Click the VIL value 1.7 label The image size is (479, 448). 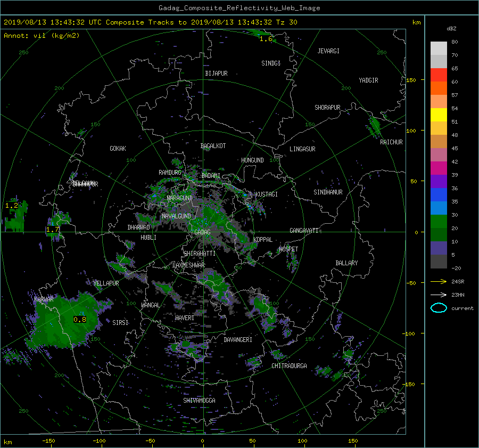(x=53, y=230)
